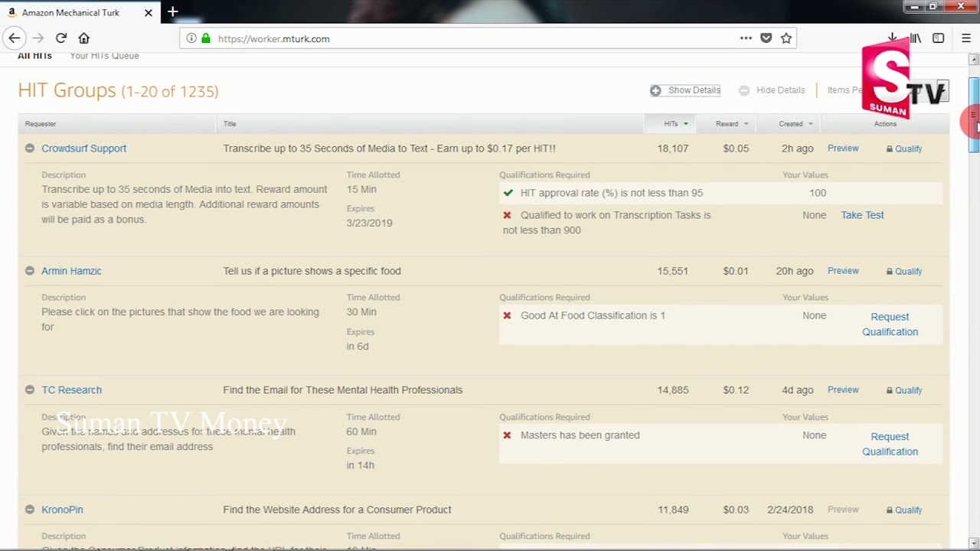This screenshot has width=980, height=551.
Task: Click the green padlock security icon
Action: tap(205, 38)
